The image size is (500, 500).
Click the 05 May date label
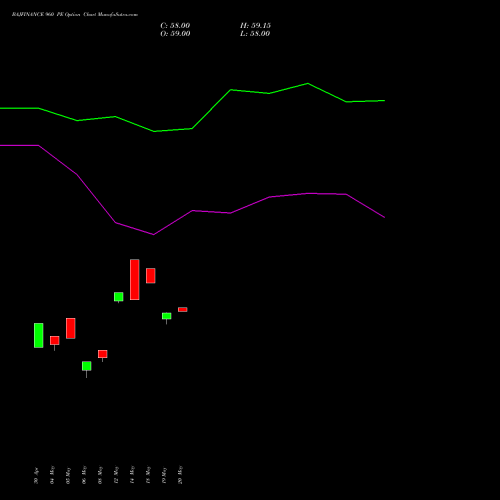click(68, 475)
